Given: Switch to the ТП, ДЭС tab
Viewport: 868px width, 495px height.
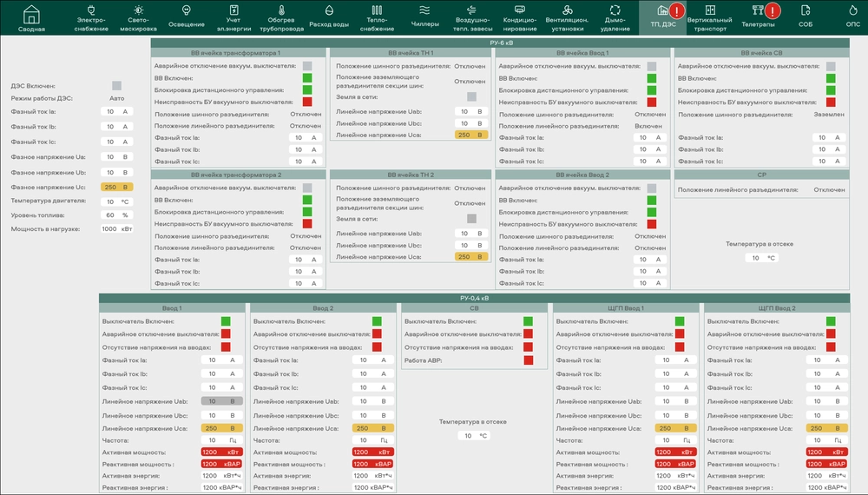Looking at the screenshot, I should tap(663, 16).
